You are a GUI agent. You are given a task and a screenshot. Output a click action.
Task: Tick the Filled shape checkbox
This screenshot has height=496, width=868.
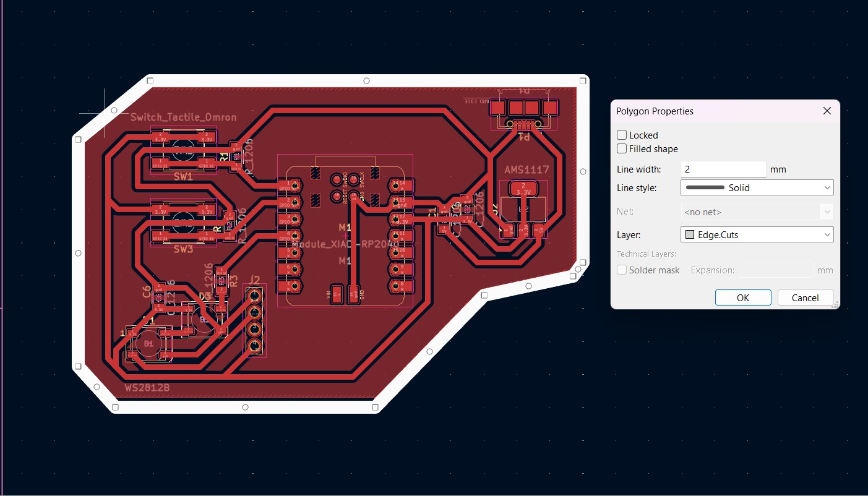[622, 148]
